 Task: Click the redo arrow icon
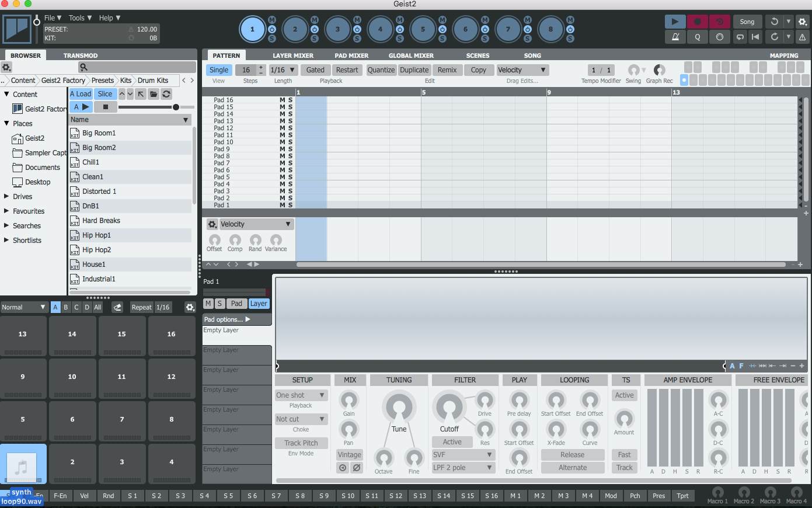point(775,37)
